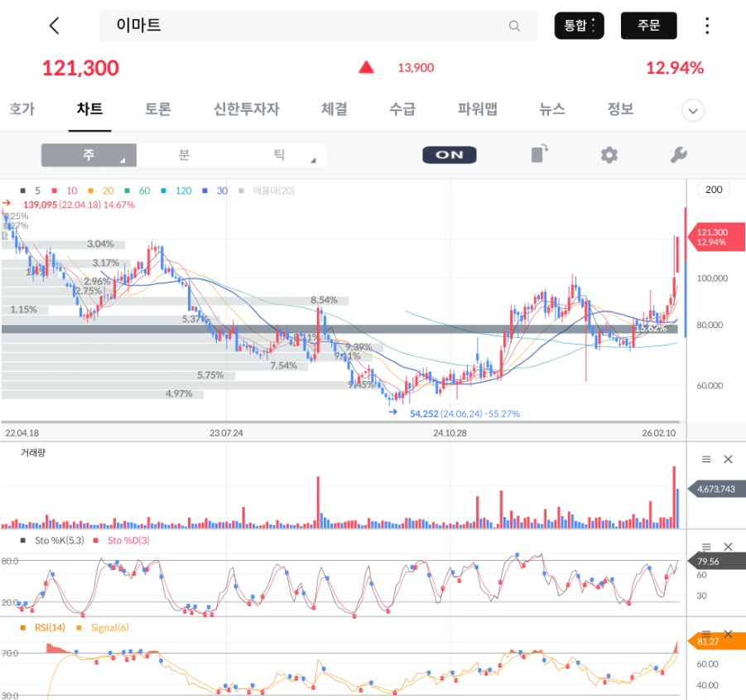This screenshot has width=746, height=700.
Task: Toggle the 매물대(20) legend visibility
Action: click(x=265, y=191)
